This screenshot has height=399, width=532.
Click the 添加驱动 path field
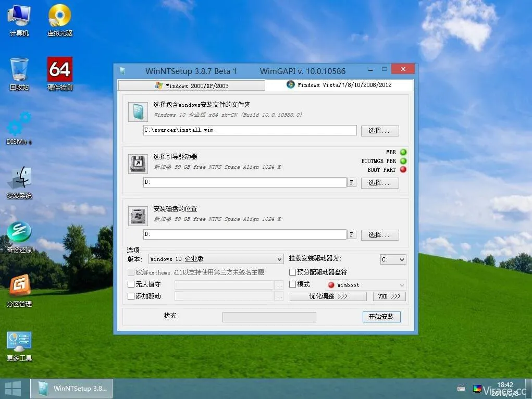click(x=224, y=297)
